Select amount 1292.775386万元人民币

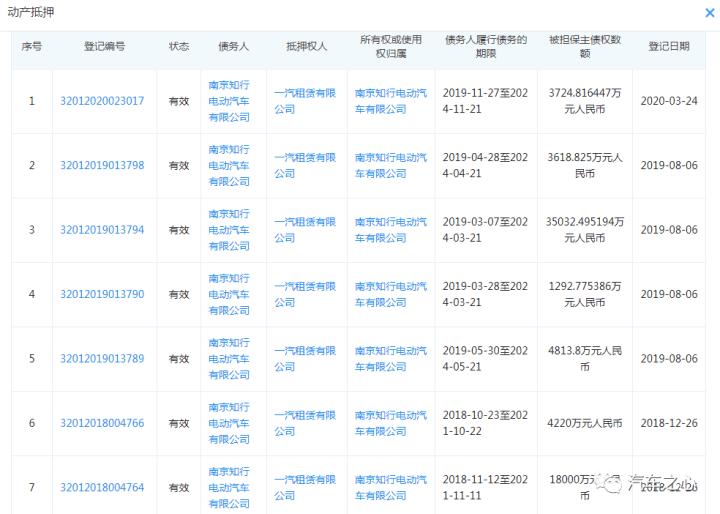tap(585, 294)
